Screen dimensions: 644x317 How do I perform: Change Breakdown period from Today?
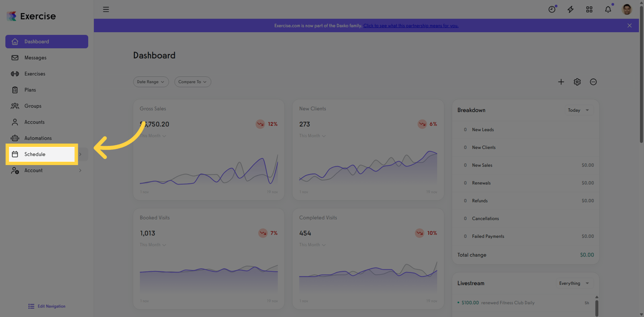click(x=579, y=110)
